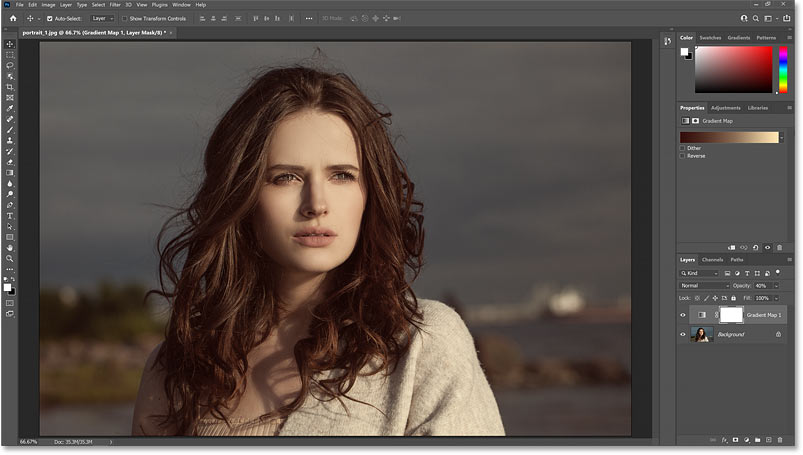Select the Move tool in the toolbar

tap(10, 44)
